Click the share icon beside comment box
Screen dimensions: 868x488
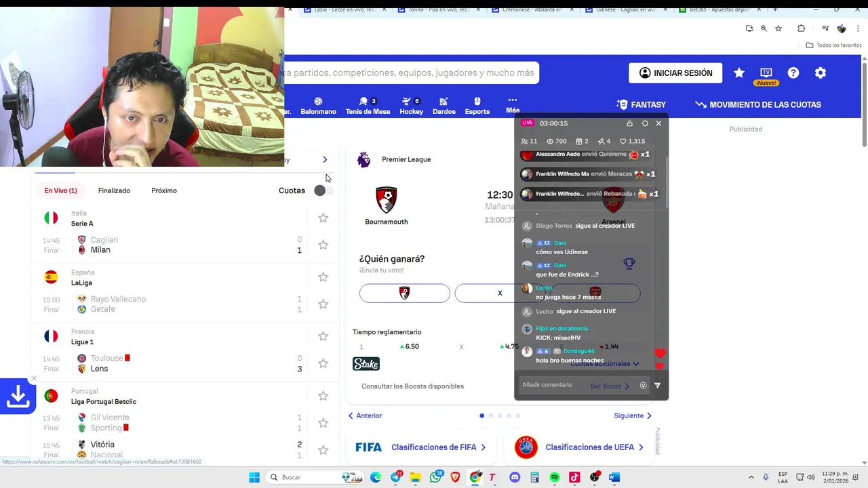click(x=657, y=385)
